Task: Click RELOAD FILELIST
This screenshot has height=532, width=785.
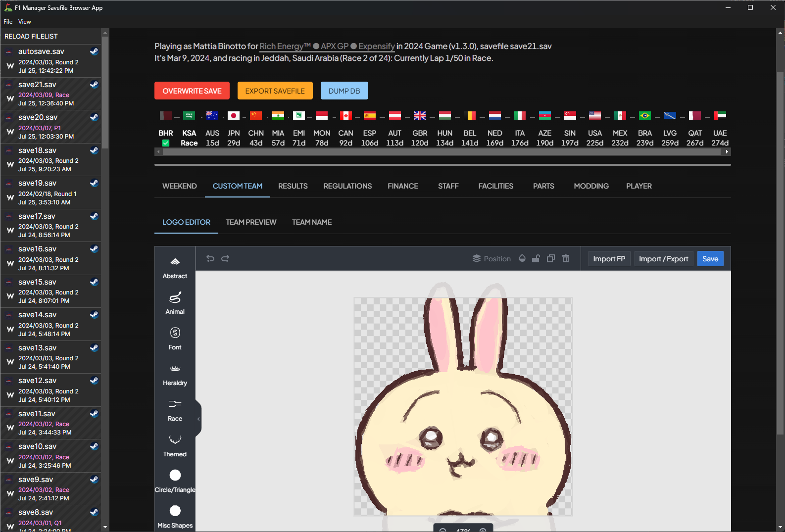Action: coord(31,37)
